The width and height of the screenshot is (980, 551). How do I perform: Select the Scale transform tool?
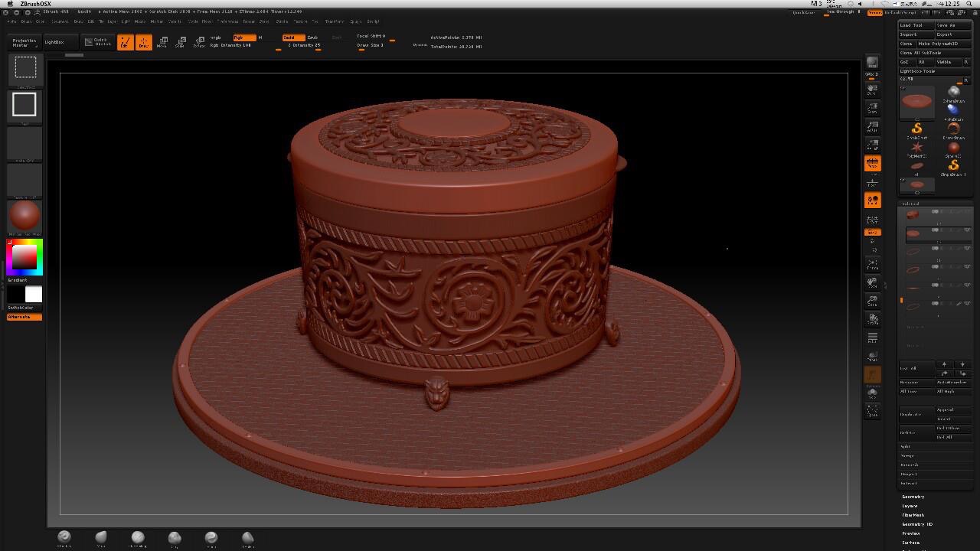tap(180, 43)
